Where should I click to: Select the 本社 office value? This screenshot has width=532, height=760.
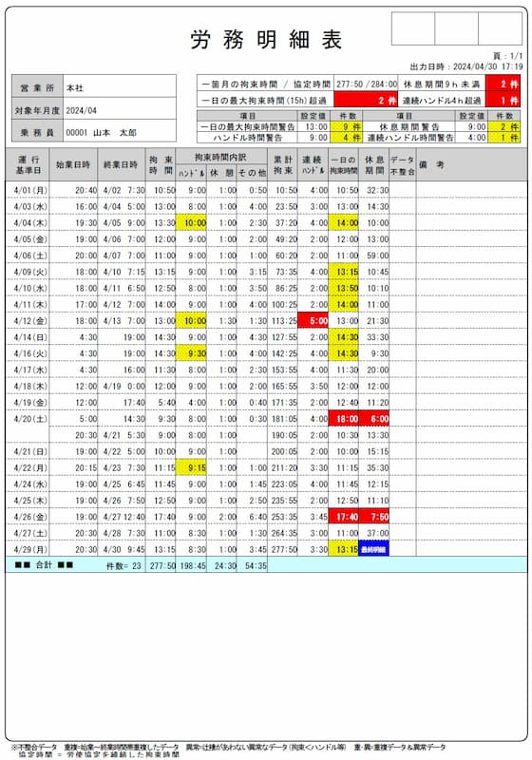[75, 87]
